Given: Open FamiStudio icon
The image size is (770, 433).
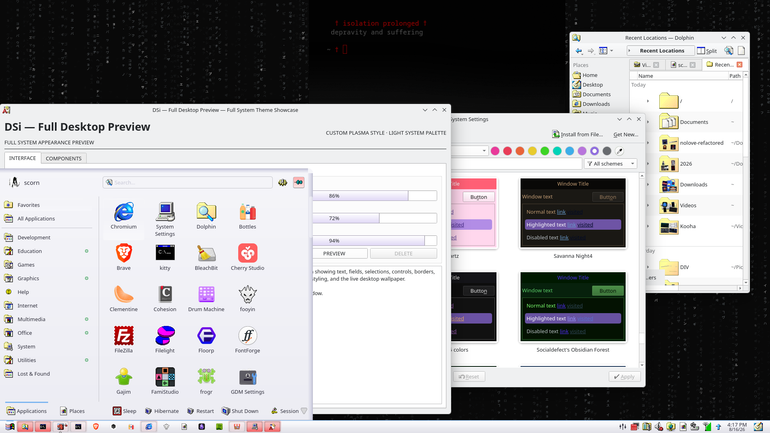Looking at the screenshot, I should 165,381.
